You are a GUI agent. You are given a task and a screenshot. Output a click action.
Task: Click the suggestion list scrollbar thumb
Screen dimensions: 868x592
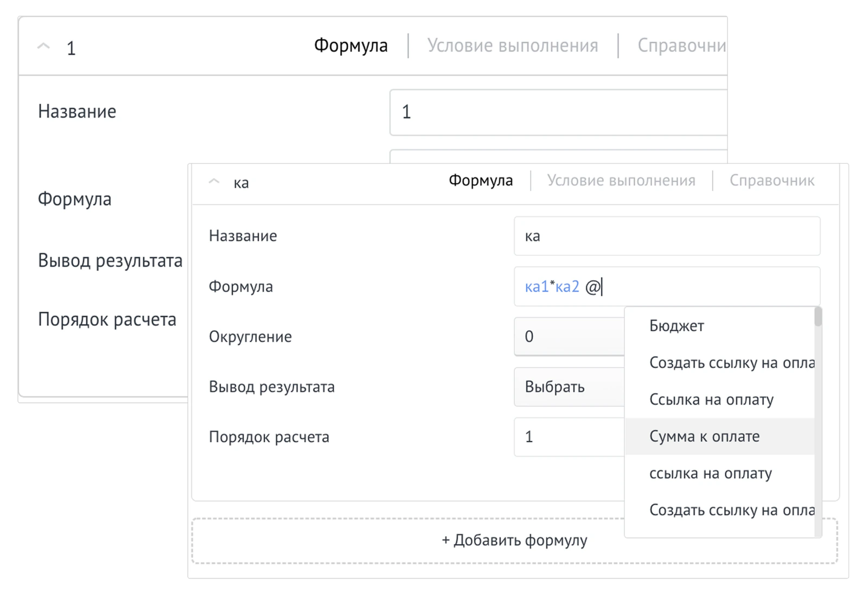coord(818,317)
